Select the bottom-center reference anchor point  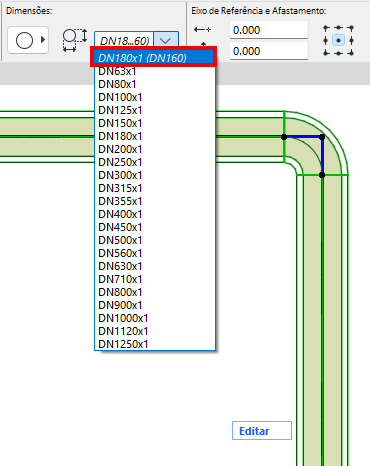point(339,53)
